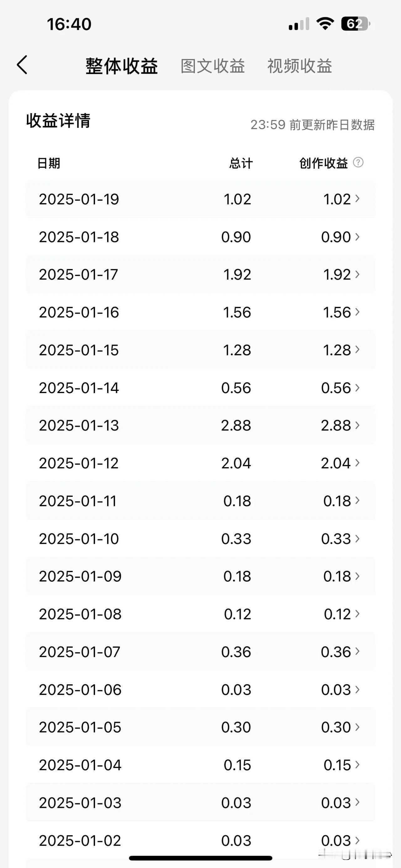
Task: Expand the 2025-01-13 earnings chevron
Action: coord(357,425)
